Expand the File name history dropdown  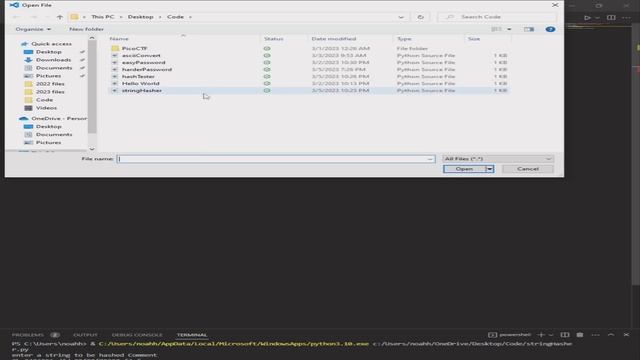[x=430, y=159]
